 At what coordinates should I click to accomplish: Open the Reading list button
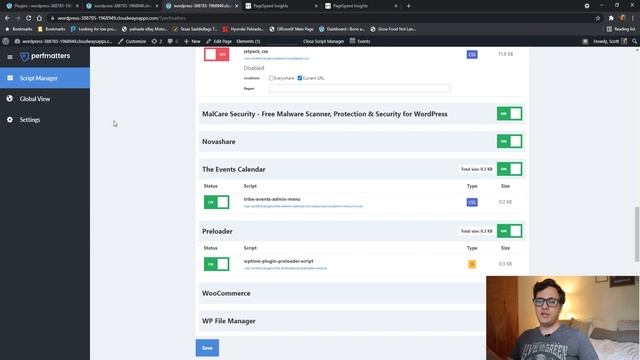tap(621, 29)
